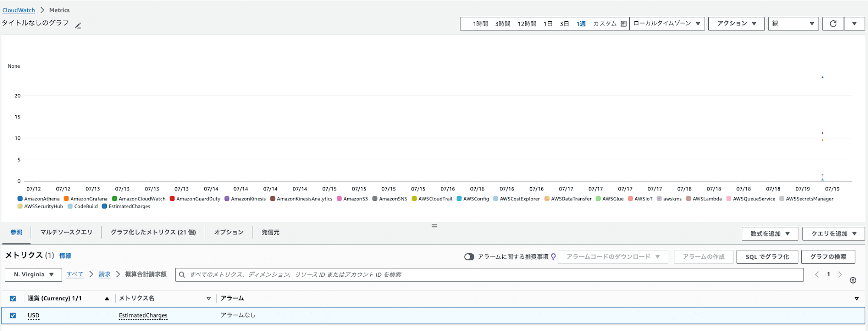Grab the panel resize handle
The image size is (868, 331).
click(x=434, y=226)
